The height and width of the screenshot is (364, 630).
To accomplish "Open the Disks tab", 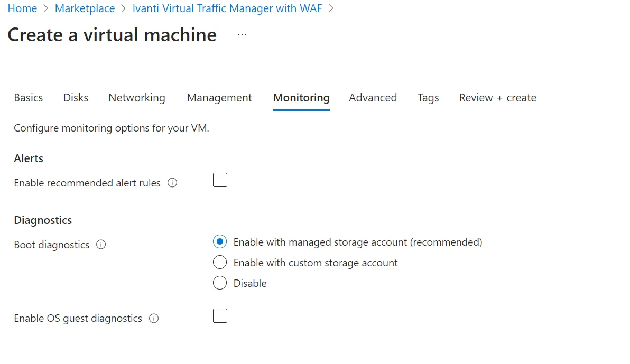I will point(76,98).
